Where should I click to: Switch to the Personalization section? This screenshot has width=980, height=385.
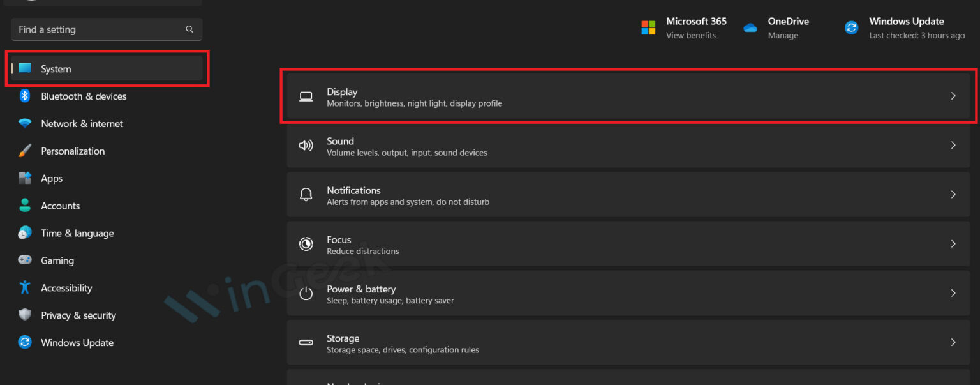point(73,151)
